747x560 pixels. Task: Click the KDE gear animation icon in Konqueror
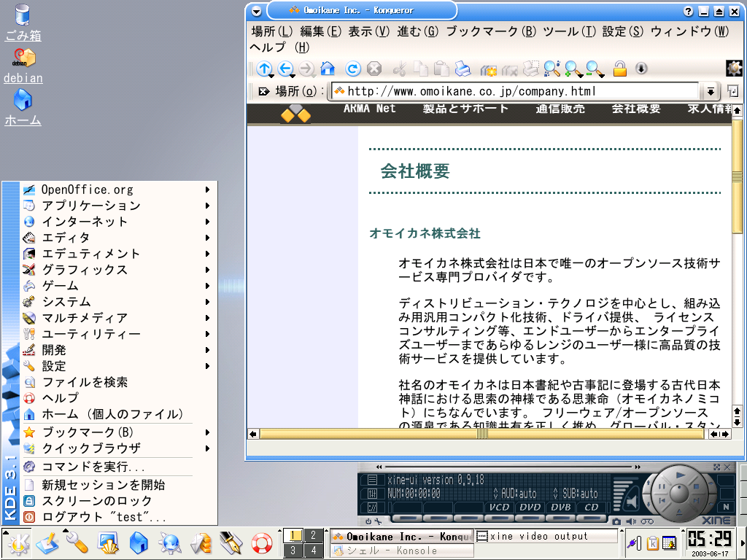[x=734, y=69]
